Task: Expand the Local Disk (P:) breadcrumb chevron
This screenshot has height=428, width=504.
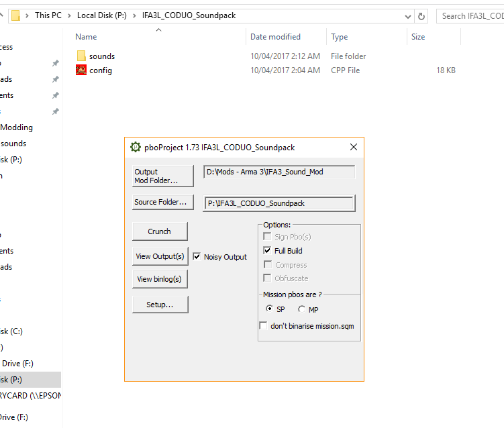Action: click(x=134, y=15)
